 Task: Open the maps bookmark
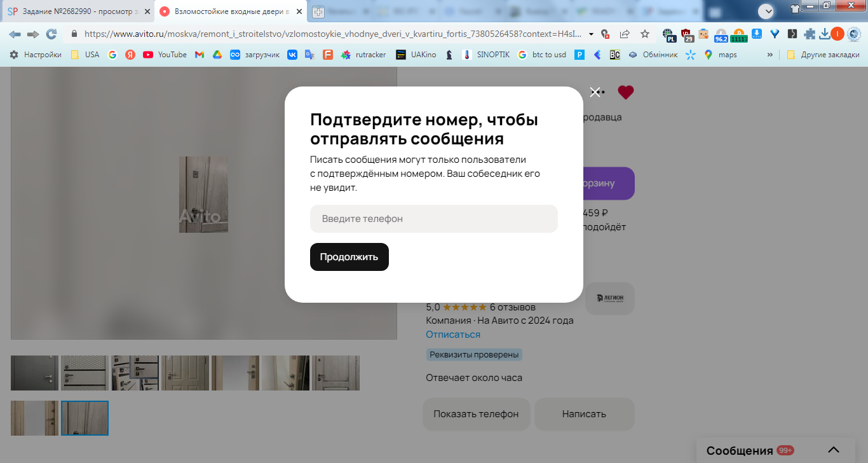[721, 55]
